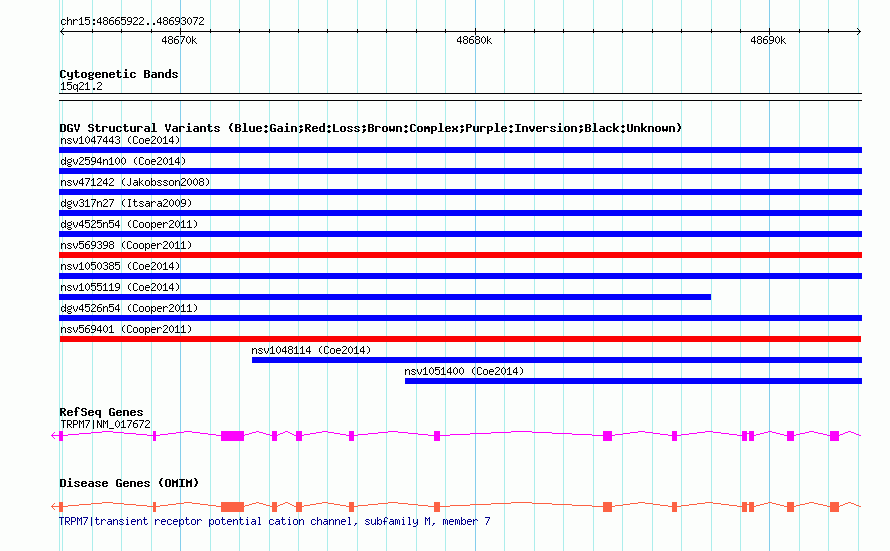This screenshot has height=551, width=890.
Task: Click the magenta TRPM7 RefSeq gene track
Action: click(456, 436)
